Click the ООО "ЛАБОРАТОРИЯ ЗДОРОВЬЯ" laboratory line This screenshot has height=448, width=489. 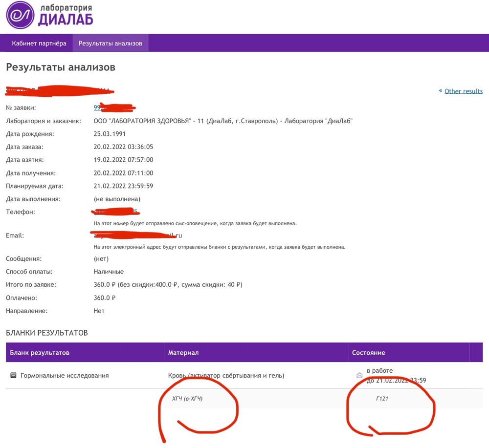pyautogui.click(x=223, y=121)
